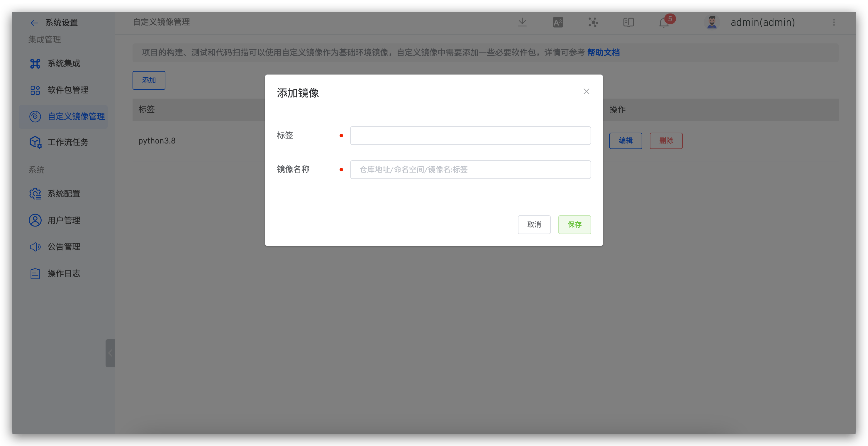This screenshot has width=868, height=446.
Task: Click the 标签 input field
Action: 470,135
